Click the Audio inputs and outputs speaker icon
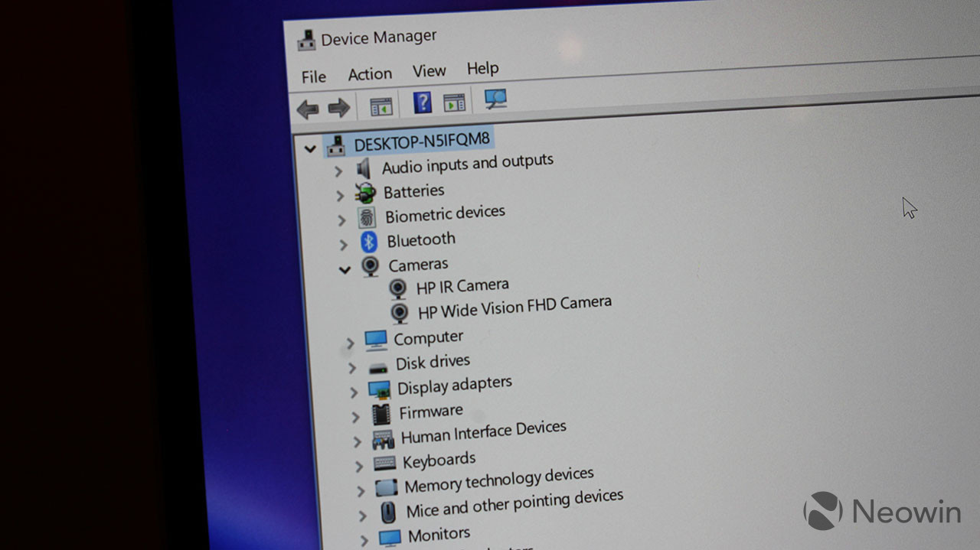The width and height of the screenshot is (980, 550). (x=364, y=169)
